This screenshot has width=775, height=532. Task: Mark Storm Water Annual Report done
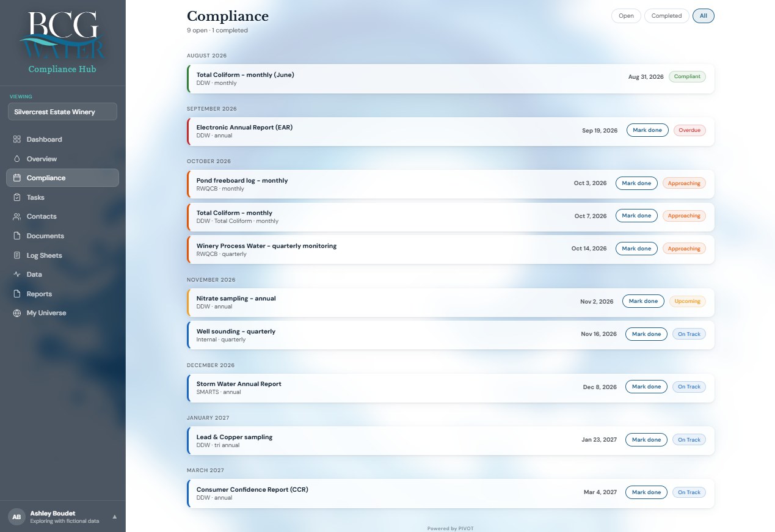(646, 387)
